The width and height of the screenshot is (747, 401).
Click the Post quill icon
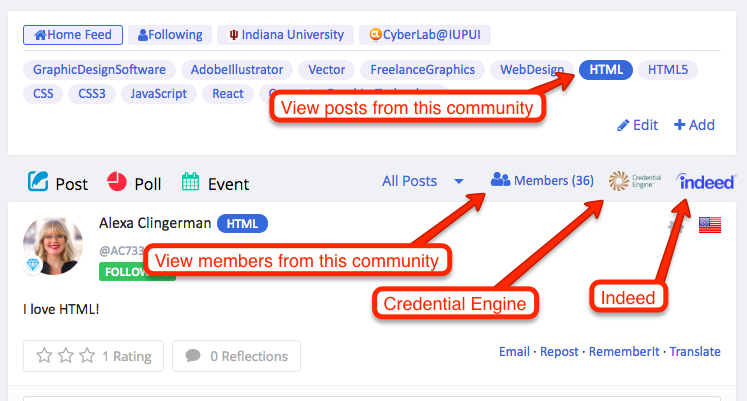click(38, 181)
